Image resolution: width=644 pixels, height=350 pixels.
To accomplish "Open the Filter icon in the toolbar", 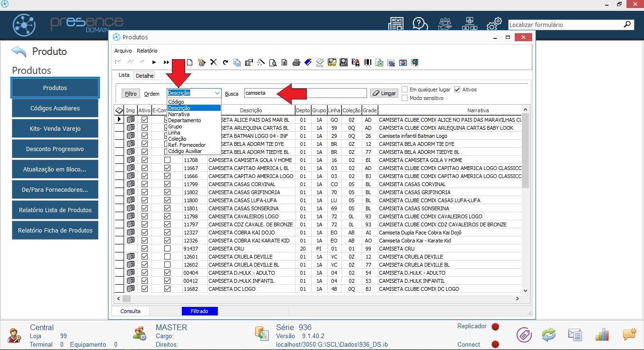I will (331, 63).
